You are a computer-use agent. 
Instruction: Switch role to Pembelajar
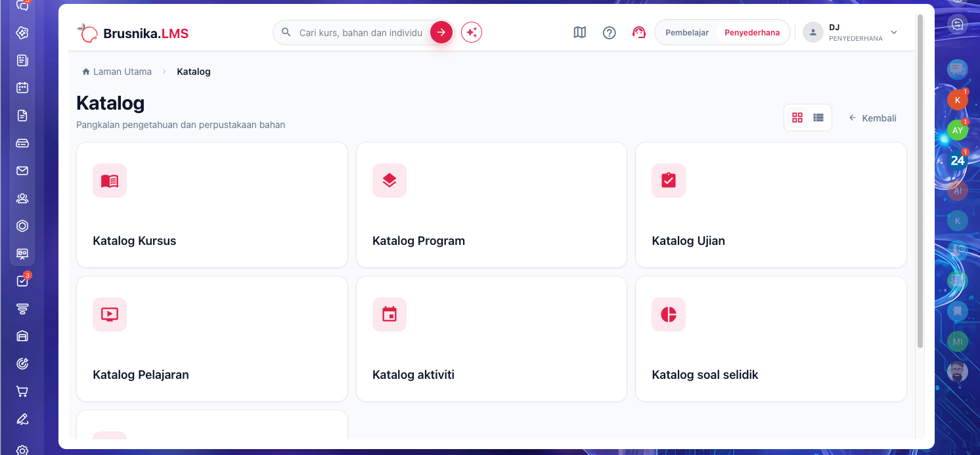687,32
